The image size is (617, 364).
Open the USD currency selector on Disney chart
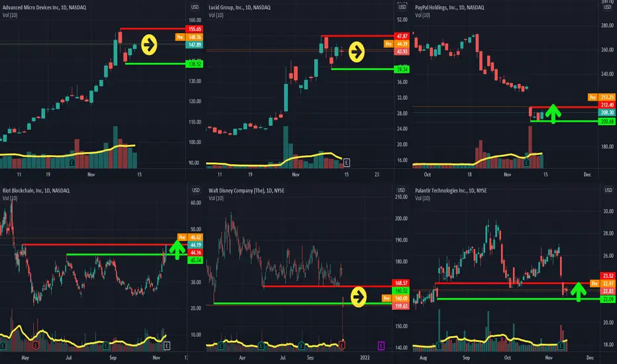coord(401,190)
